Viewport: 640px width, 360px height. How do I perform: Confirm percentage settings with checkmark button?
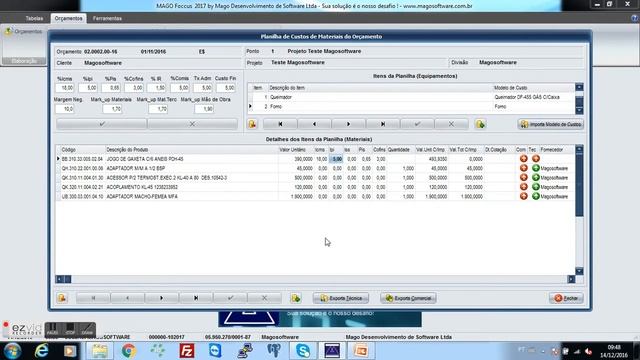pyautogui.click(x=102, y=124)
